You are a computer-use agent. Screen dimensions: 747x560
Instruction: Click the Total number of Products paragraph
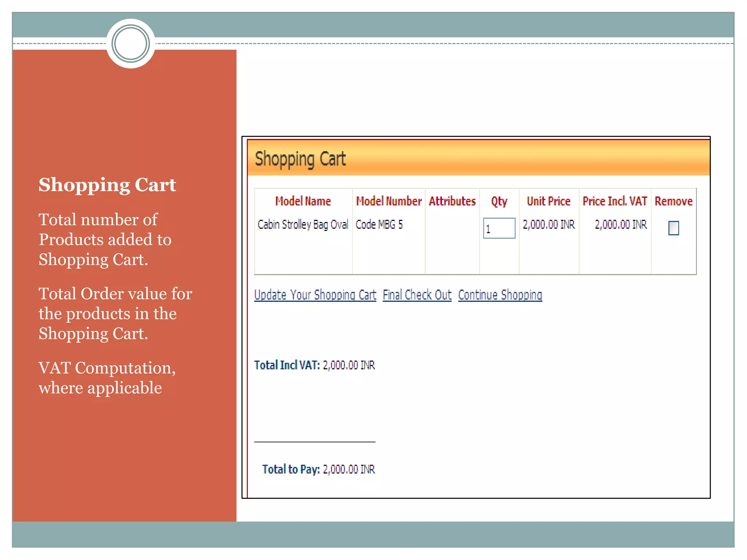point(105,240)
